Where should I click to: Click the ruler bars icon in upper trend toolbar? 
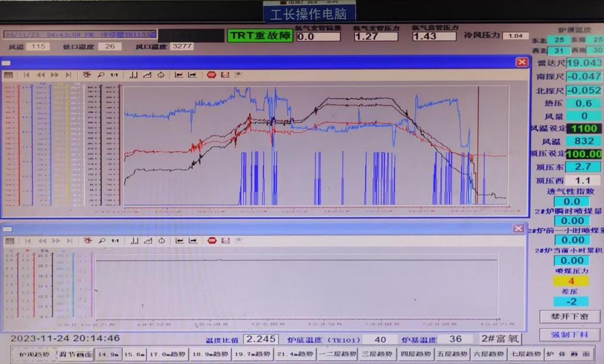click(134, 75)
